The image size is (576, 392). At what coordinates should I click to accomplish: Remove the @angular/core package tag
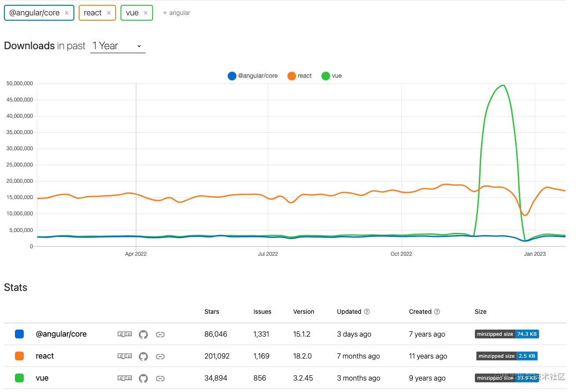(x=67, y=13)
